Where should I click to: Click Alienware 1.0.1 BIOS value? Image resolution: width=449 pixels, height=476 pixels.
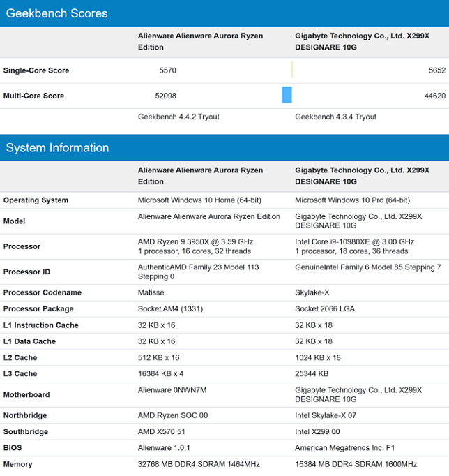pyautogui.click(x=164, y=448)
